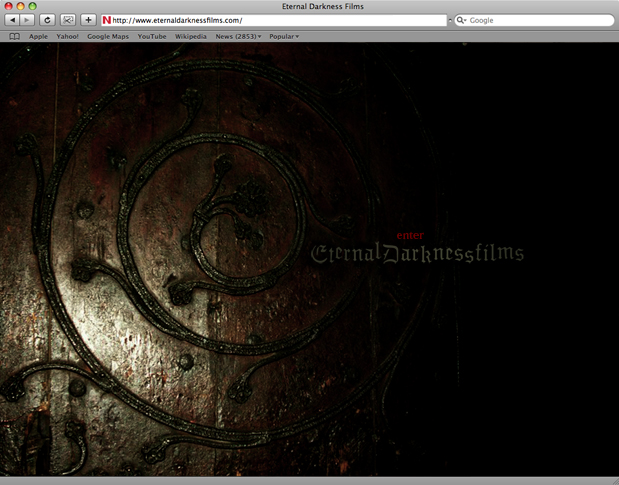Open the Google Maps bookmark
The width and height of the screenshot is (619, 485).
107,36
